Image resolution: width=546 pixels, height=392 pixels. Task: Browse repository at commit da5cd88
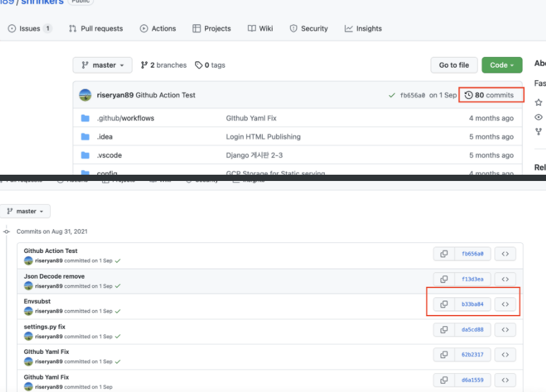tap(505, 329)
